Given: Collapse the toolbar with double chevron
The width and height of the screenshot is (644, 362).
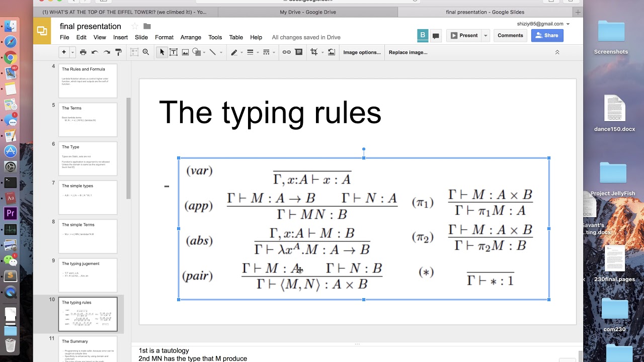Looking at the screenshot, I should click(x=557, y=52).
